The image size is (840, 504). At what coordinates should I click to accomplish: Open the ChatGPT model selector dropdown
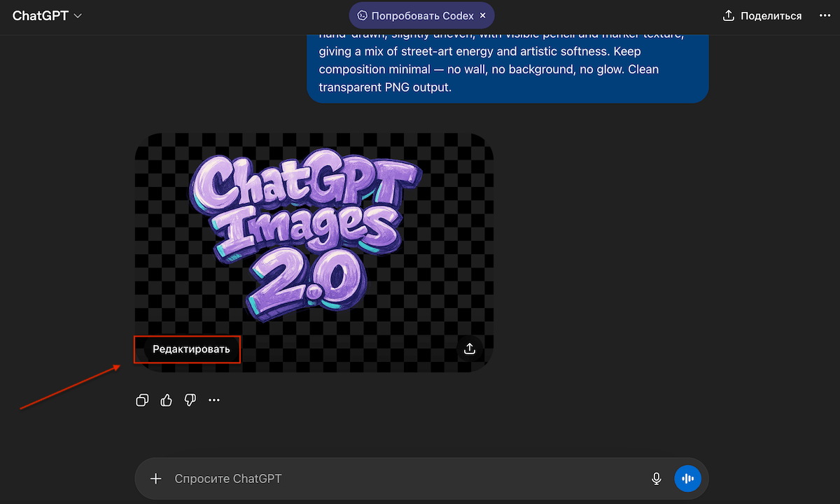click(47, 15)
